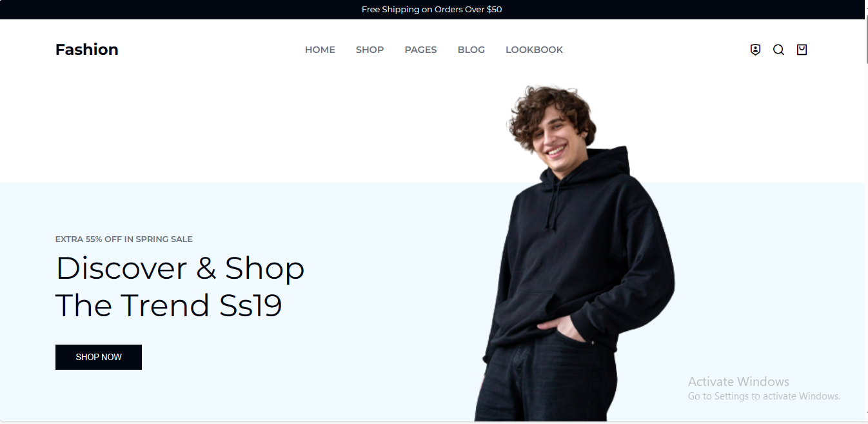Click the SHOP NOW button
The height and width of the screenshot is (424, 868).
pos(99,357)
